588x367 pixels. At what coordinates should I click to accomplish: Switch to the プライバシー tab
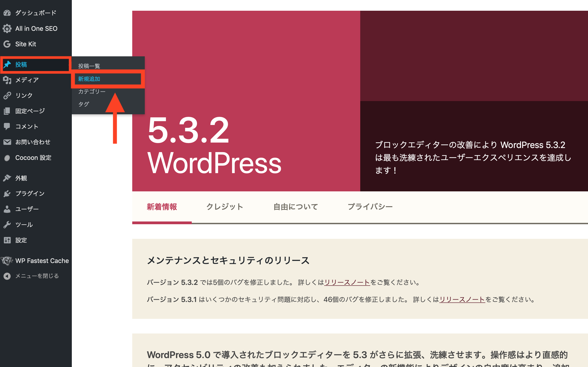pos(370,207)
